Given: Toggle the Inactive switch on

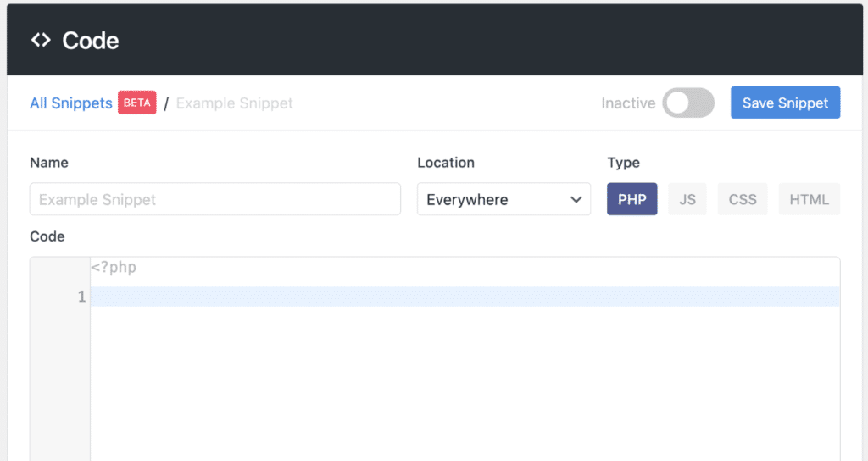Looking at the screenshot, I should [688, 103].
